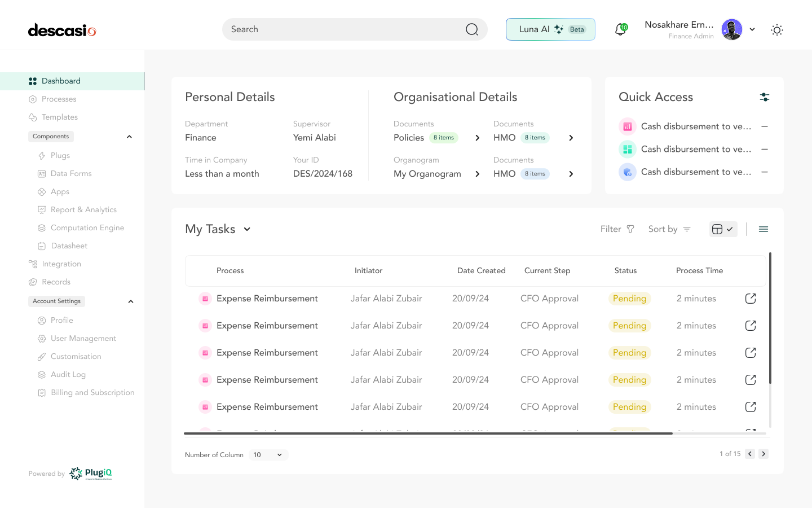The height and width of the screenshot is (508, 812).
Task: Select Templates in the sidebar
Action: (59, 117)
